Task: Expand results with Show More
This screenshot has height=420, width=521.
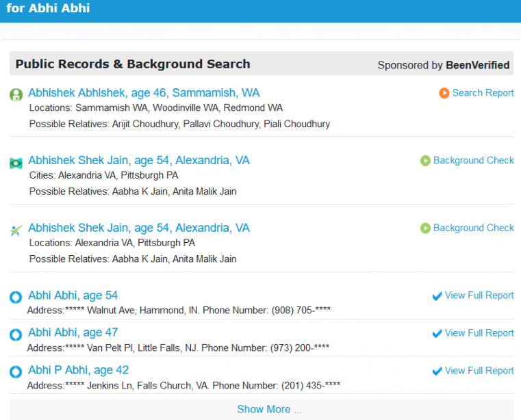Action: pos(269,409)
